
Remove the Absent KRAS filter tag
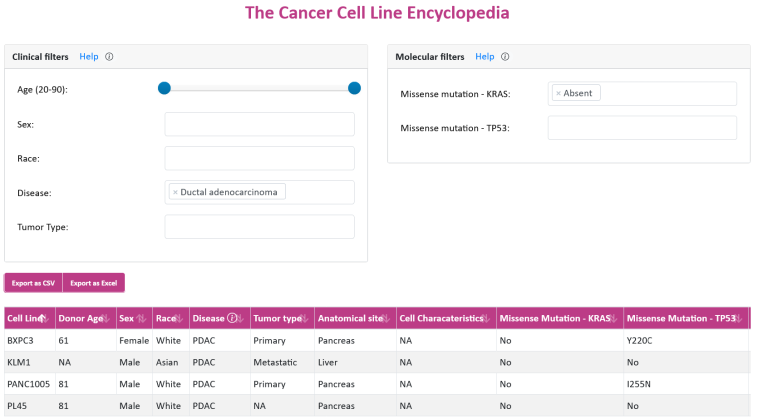coord(558,93)
